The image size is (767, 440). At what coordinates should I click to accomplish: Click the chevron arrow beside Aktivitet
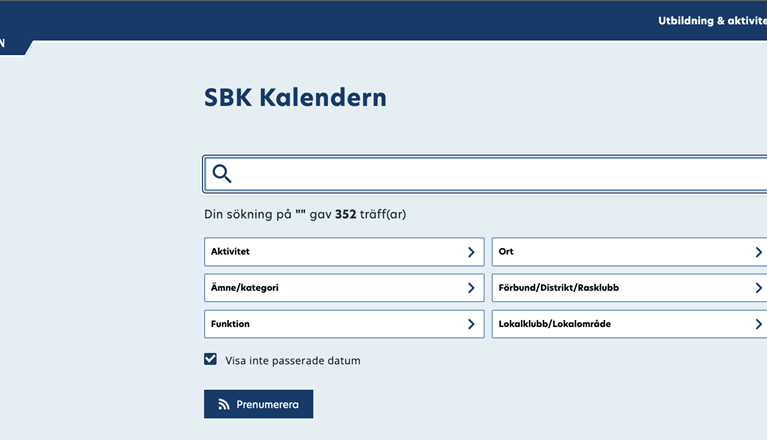coord(471,252)
